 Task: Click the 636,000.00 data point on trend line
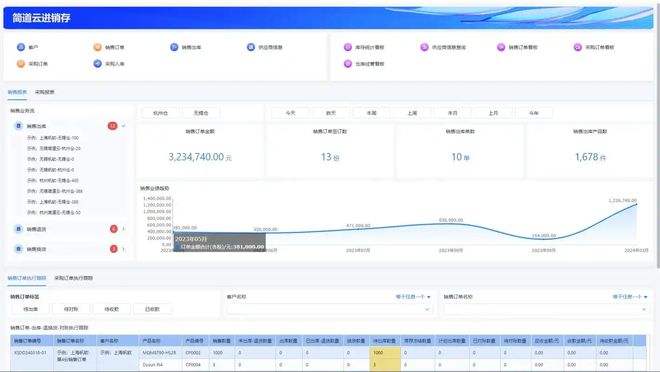(x=451, y=224)
